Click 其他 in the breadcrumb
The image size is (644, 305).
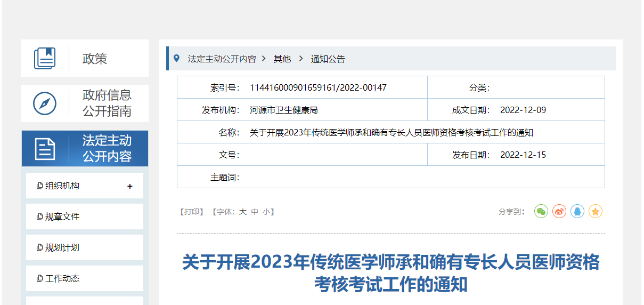(x=282, y=59)
